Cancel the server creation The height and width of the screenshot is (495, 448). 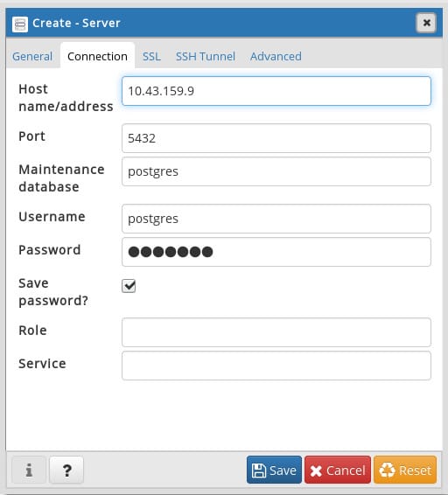[338, 470]
